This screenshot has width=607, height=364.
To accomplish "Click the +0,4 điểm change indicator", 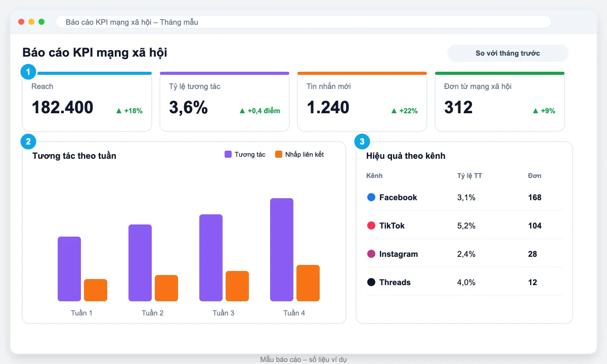I will coord(259,111).
